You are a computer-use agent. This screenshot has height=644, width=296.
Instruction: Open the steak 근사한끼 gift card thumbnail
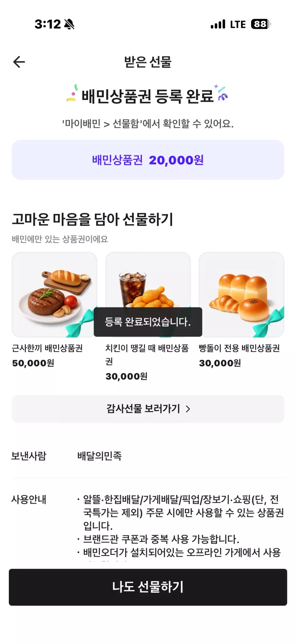(54, 295)
